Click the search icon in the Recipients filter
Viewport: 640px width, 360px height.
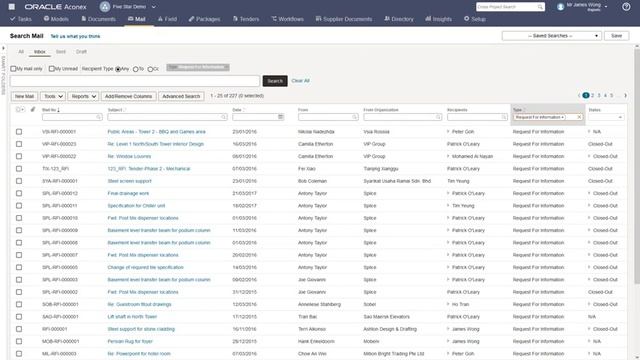coord(504,117)
